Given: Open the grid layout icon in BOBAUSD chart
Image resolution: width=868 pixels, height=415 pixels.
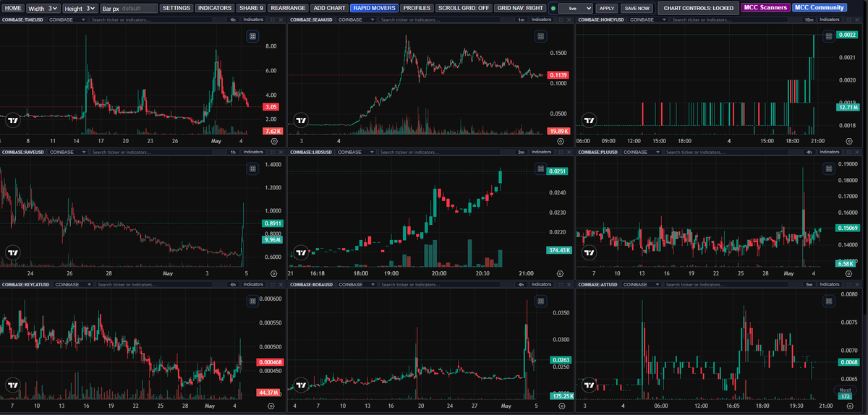Looking at the screenshot, I should pos(540,301).
